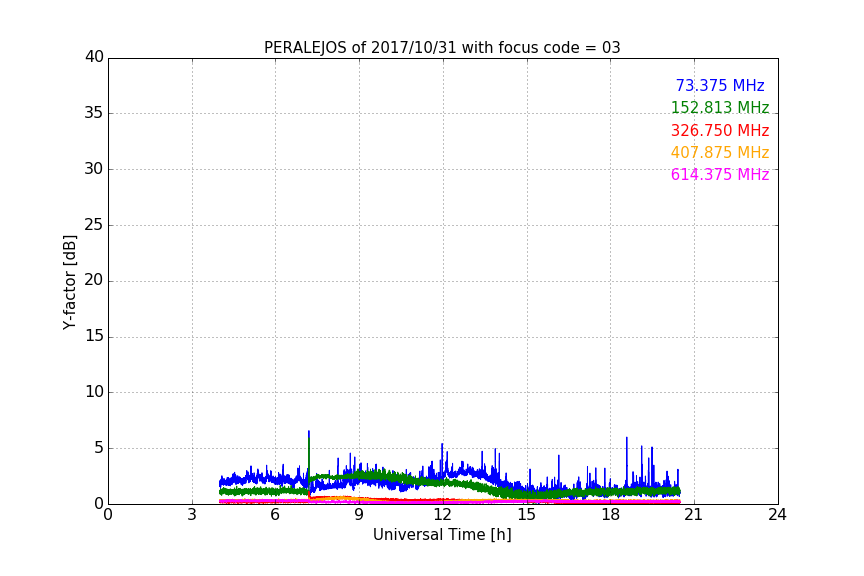Image resolution: width=864 pixels, height=576 pixels.
Task: Click the 'Universal Time [h]' axis label
Action: coord(442,535)
